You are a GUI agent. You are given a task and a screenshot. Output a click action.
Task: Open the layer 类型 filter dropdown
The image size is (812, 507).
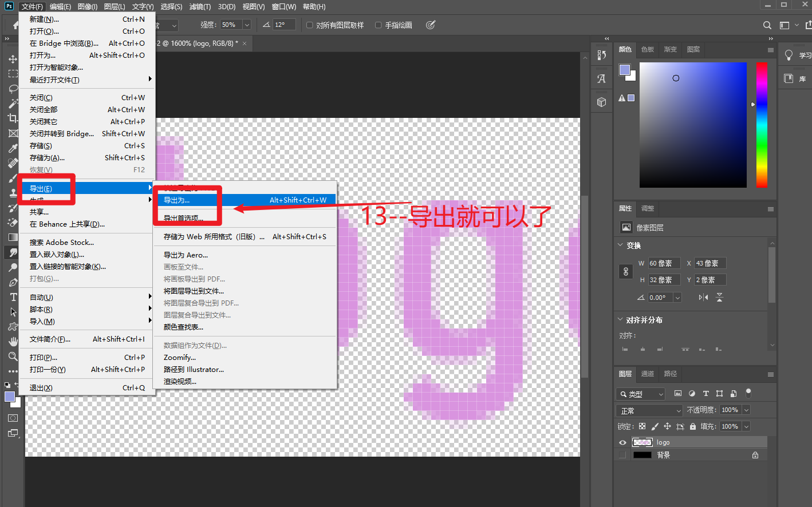[641, 394]
